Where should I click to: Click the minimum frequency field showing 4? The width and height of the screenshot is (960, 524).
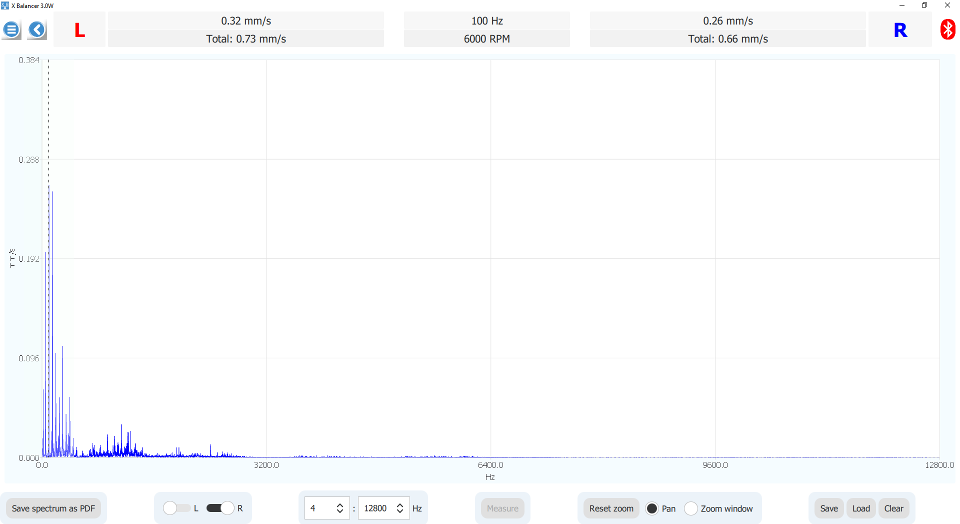320,508
